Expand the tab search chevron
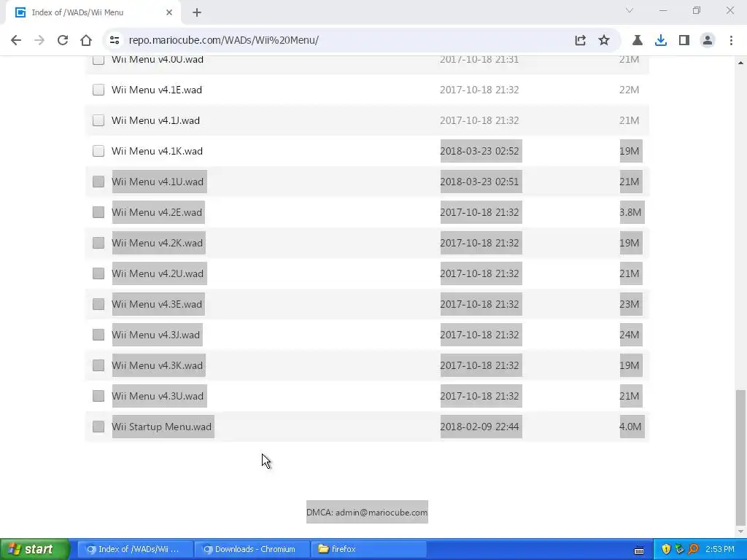The image size is (747, 560). click(630, 10)
